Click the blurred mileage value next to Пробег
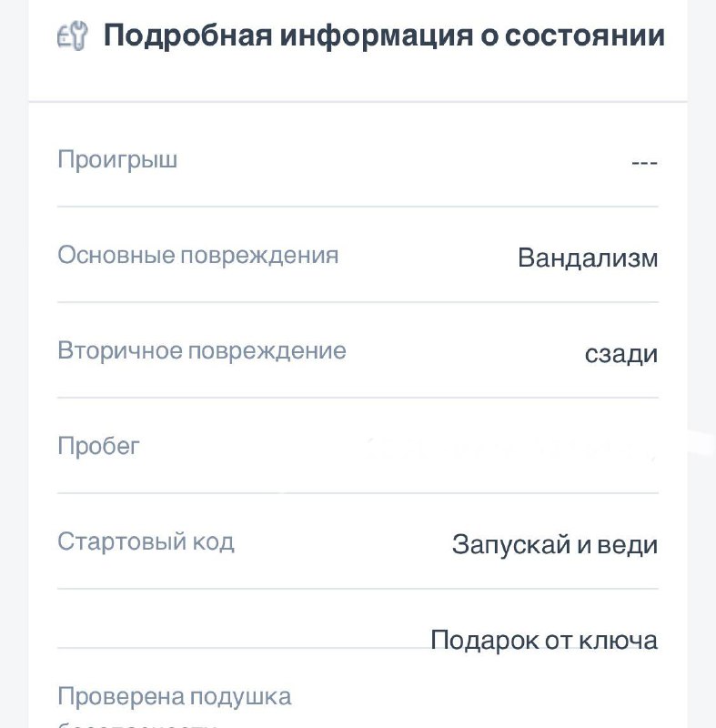 tap(510, 448)
